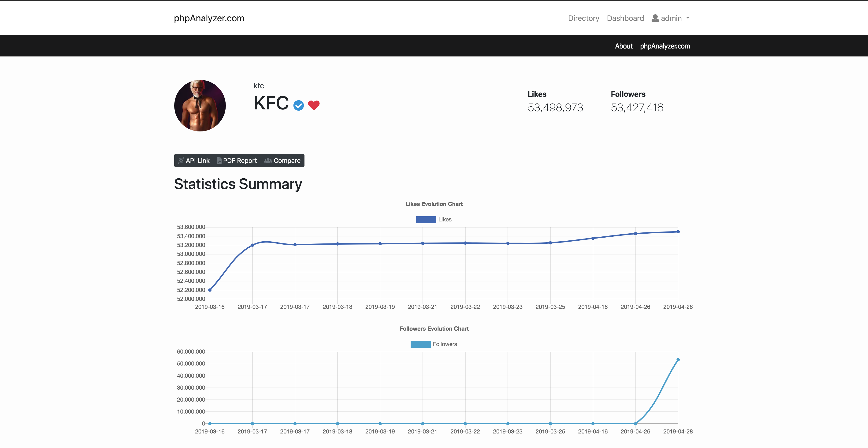This screenshot has height=448, width=868.
Task: Click the KFC display name heading
Action: pos(271,103)
